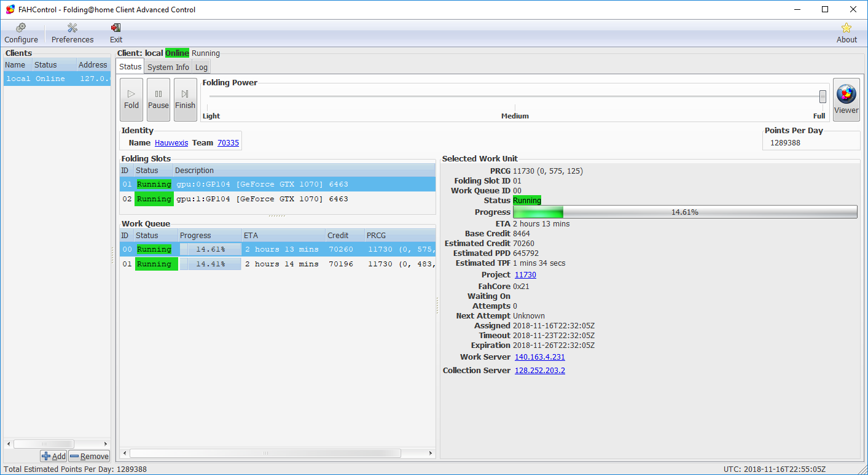Click the Estimated TPF value
The width and height of the screenshot is (868, 475).
point(539,263)
